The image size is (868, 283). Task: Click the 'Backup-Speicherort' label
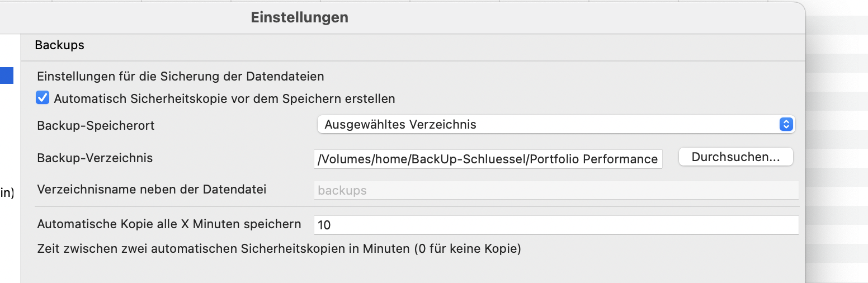pyautogui.click(x=96, y=126)
